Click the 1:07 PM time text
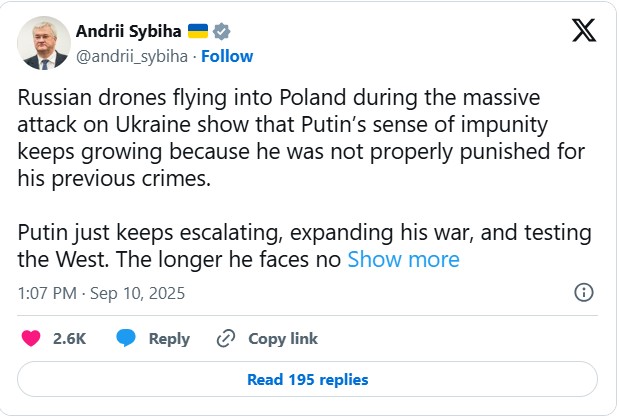Image resolution: width=619 pixels, height=418 pixels. [x=46, y=294]
